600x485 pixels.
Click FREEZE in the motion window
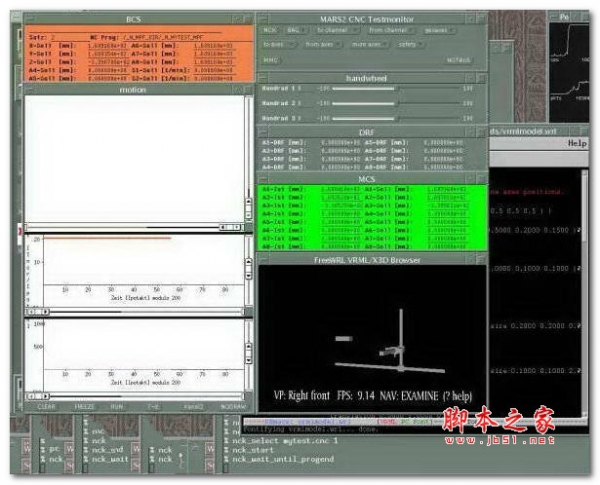84,407
